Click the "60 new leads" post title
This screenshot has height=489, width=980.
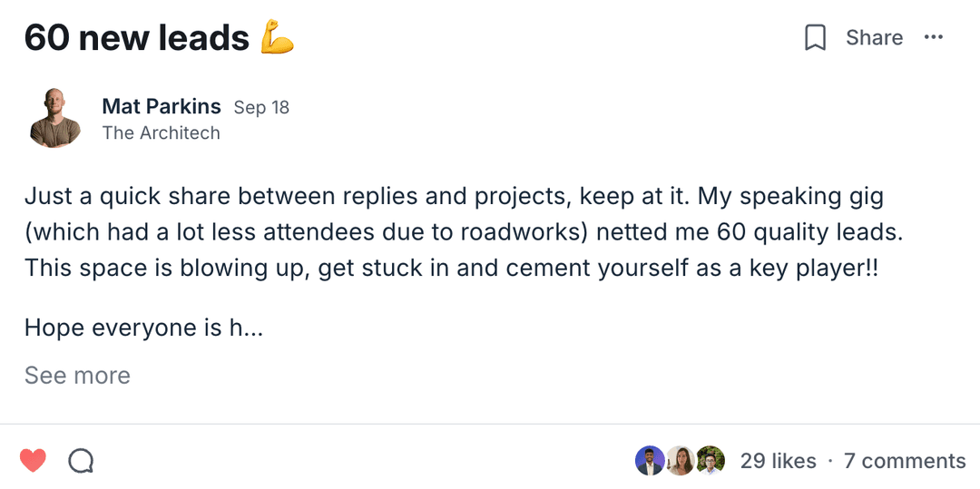[x=137, y=38]
